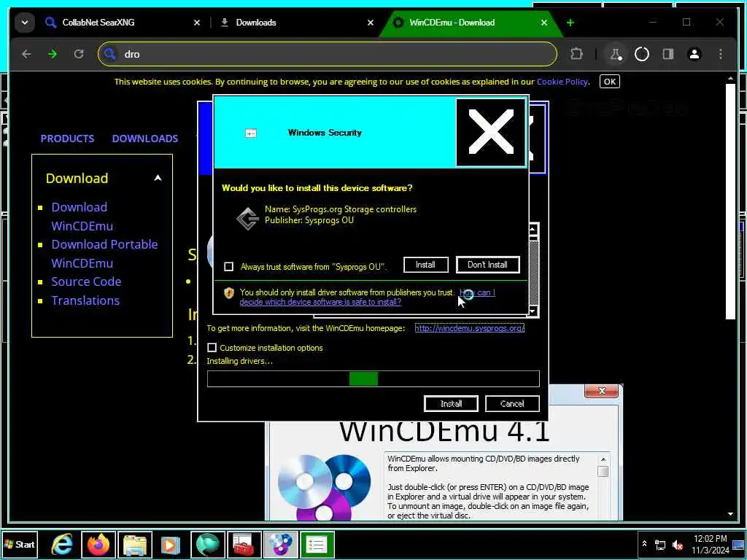The image size is (747, 560).
Task: Click the Windows Security title bar icon
Action: point(251,133)
